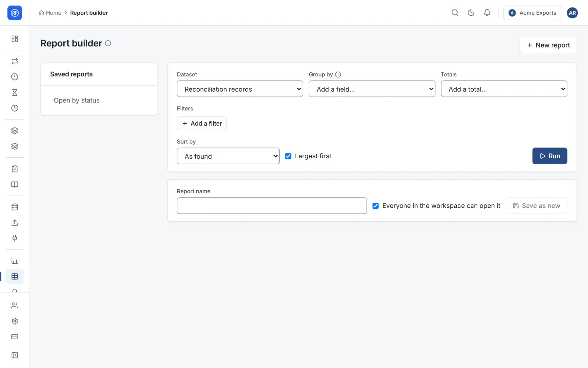Image resolution: width=588 pixels, height=368 pixels.
Task: Switch to dark mode moon icon
Action: click(471, 13)
